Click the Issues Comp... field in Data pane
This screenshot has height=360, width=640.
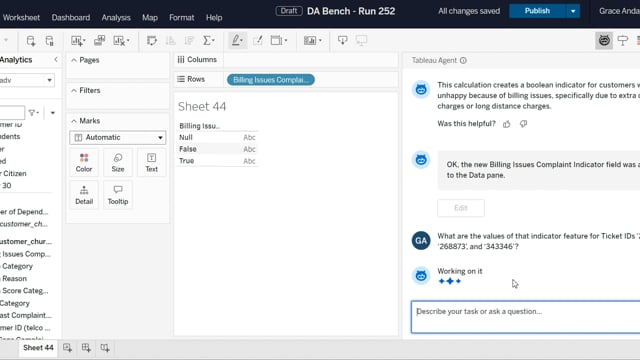click(26, 254)
